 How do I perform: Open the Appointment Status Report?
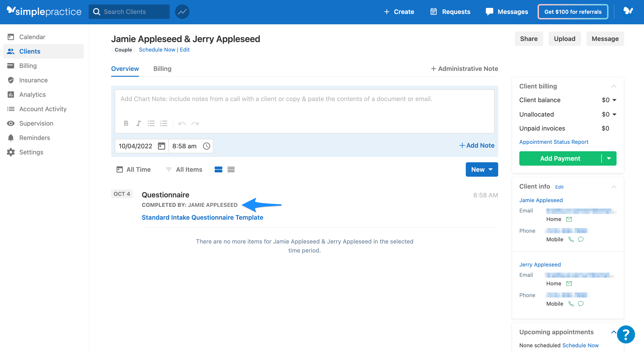click(x=554, y=142)
